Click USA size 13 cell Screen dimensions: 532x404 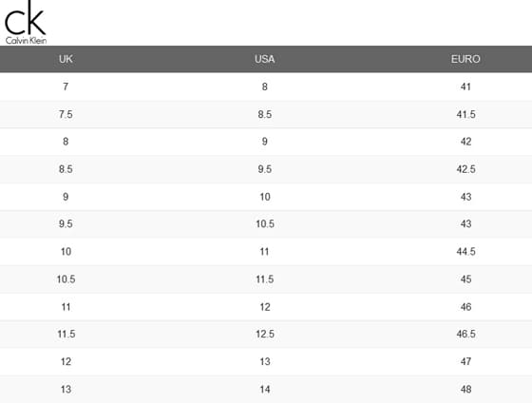(x=265, y=361)
